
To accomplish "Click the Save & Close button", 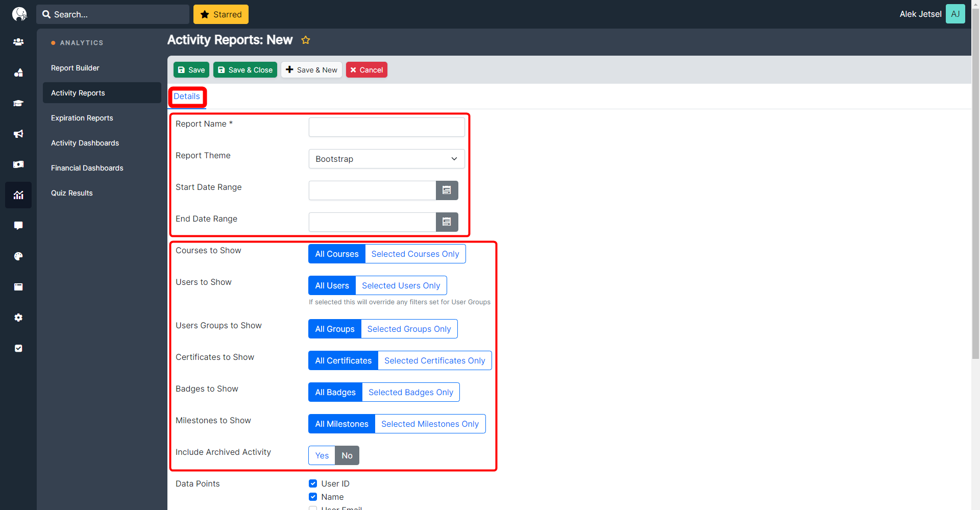I will (245, 69).
